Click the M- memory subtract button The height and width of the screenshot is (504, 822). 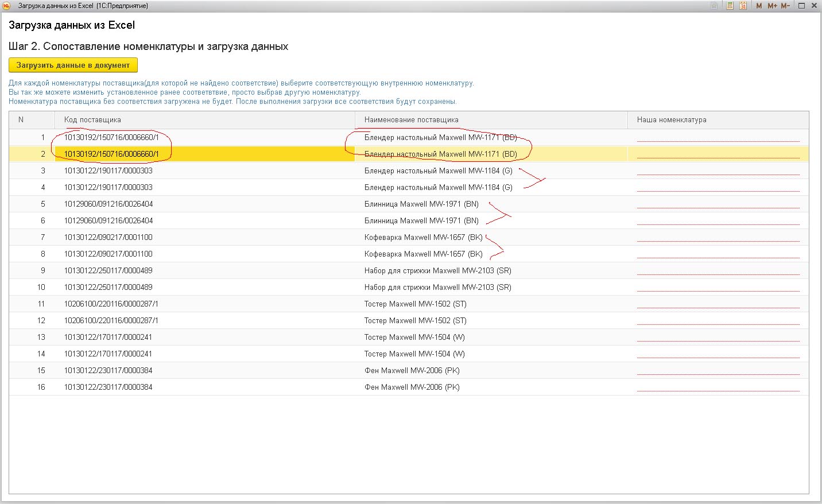785,6
